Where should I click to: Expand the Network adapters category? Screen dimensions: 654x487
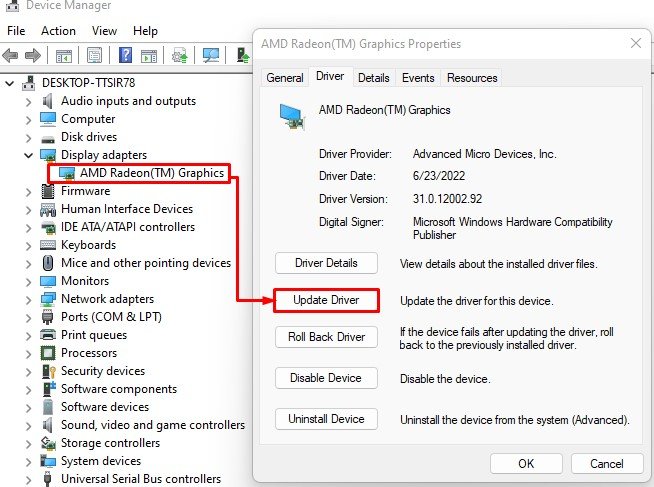28,299
